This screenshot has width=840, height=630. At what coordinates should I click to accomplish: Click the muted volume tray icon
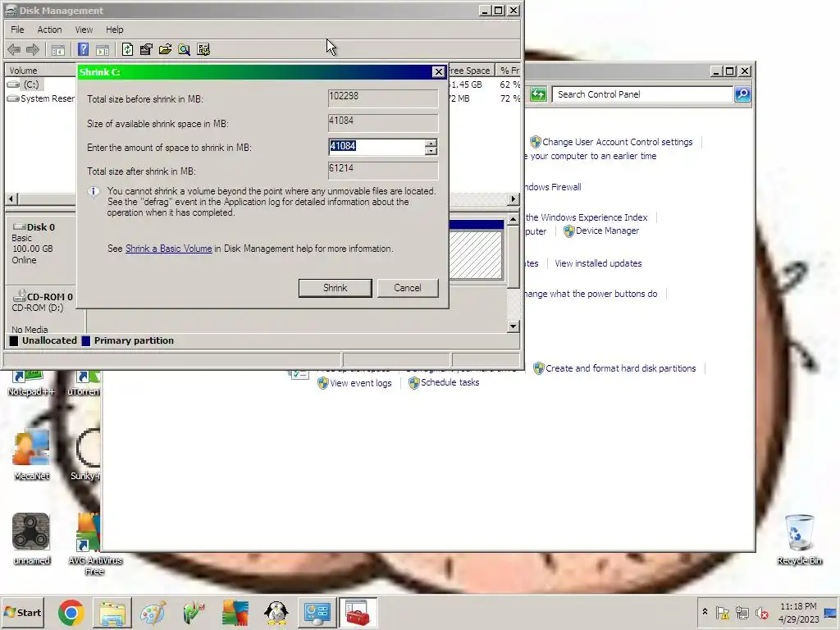pyautogui.click(x=761, y=613)
